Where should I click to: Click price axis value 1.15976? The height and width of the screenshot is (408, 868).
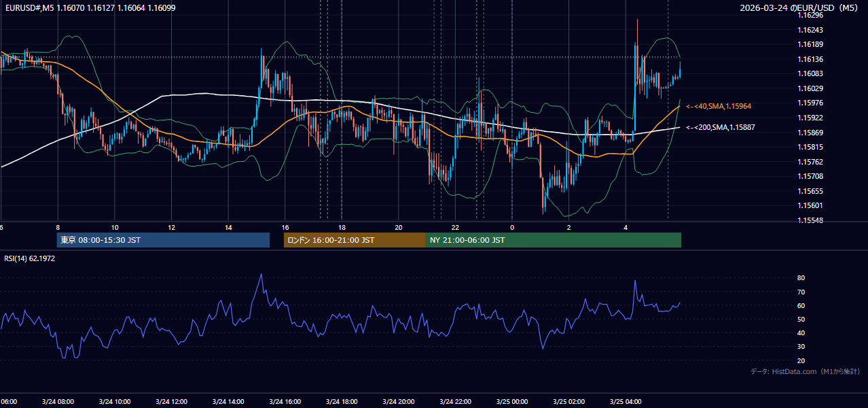tap(812, 103)
